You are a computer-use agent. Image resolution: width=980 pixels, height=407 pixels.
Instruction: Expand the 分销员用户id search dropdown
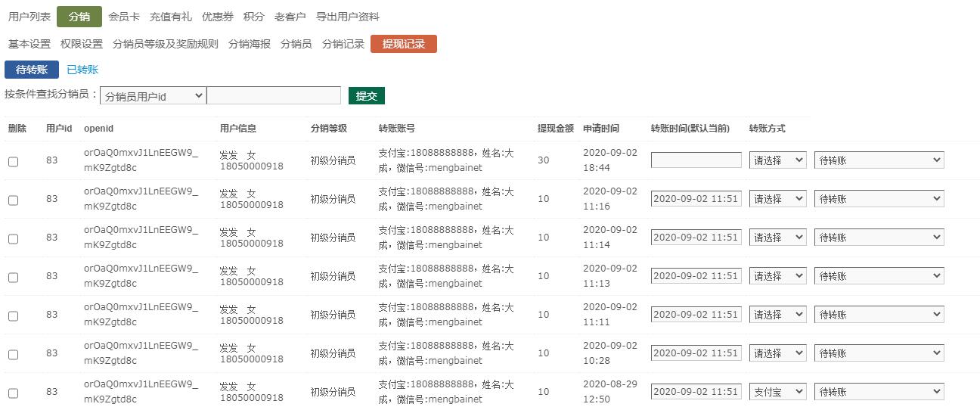153,96
